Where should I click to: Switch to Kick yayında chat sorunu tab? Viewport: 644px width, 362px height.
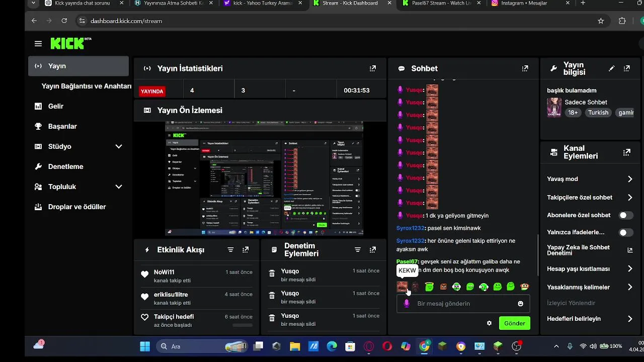(x=84, y=4)
